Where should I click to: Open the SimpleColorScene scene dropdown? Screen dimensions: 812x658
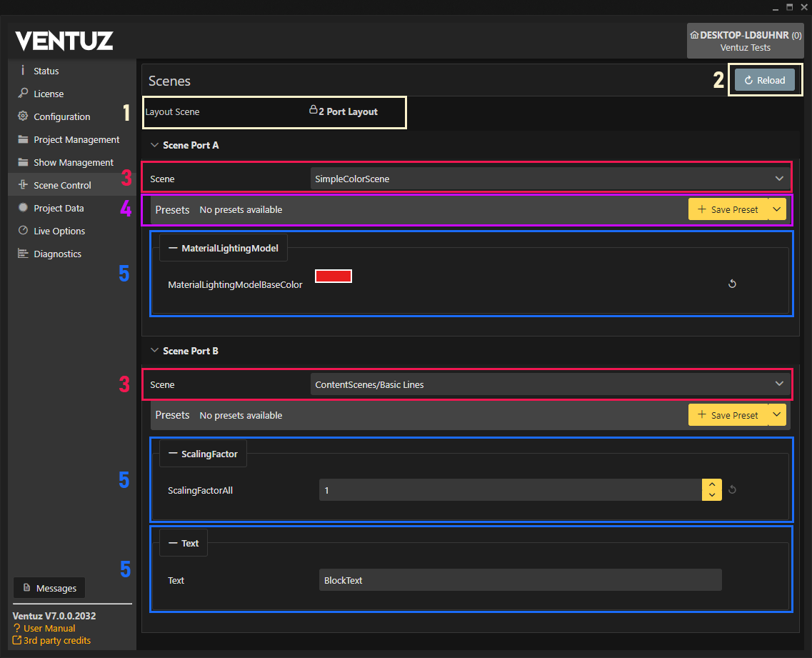550,179
